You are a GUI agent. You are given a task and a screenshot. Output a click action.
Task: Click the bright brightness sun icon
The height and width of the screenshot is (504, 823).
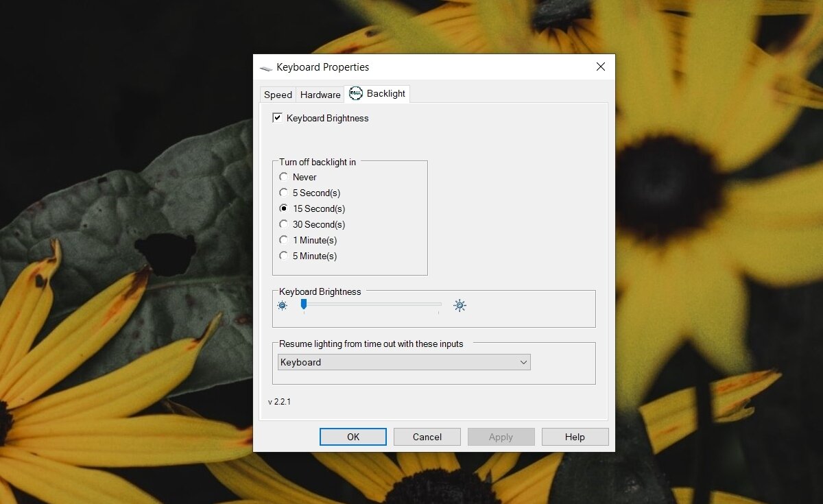tap(460, 306)
